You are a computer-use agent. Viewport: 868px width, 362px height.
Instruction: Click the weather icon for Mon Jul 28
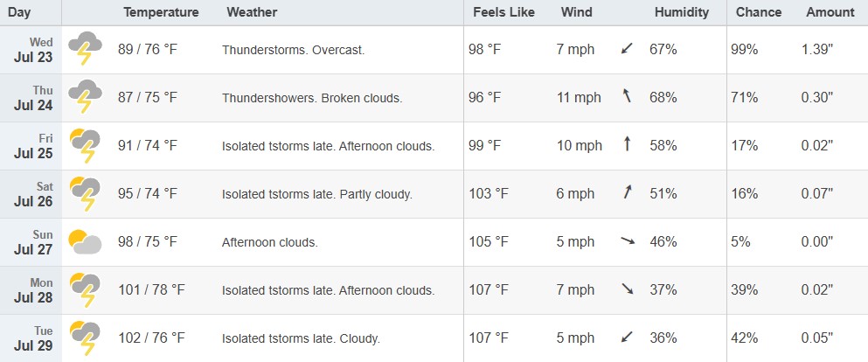pos(86,290)
